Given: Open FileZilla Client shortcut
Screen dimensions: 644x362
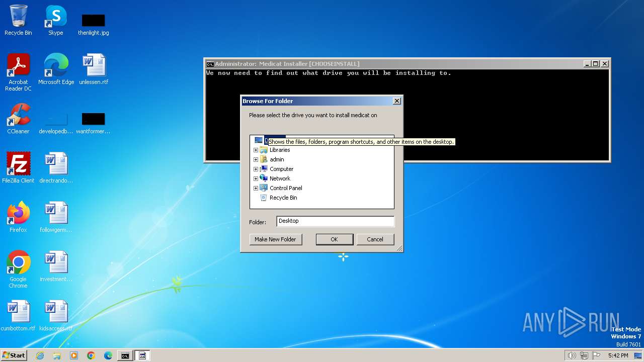Looking at the screenshot, I should (18, 168).
